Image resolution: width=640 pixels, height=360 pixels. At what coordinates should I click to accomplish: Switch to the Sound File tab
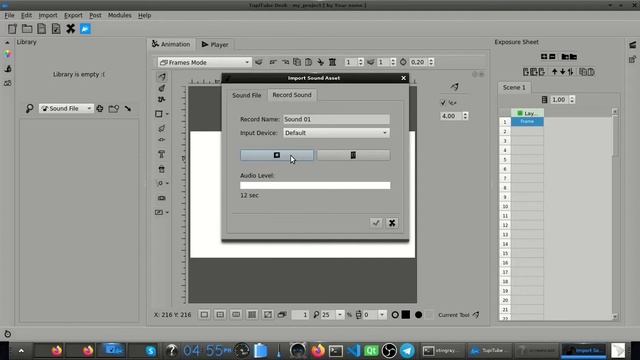(247, 95)
